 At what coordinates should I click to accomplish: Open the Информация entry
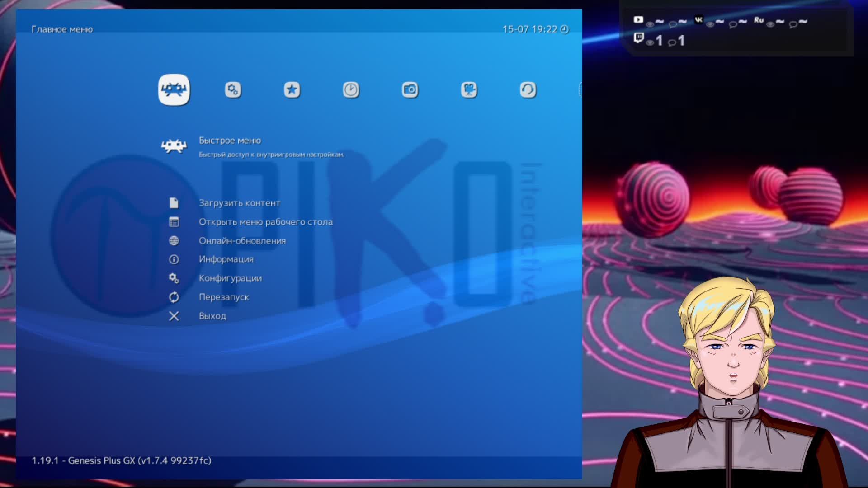(226, 259)
